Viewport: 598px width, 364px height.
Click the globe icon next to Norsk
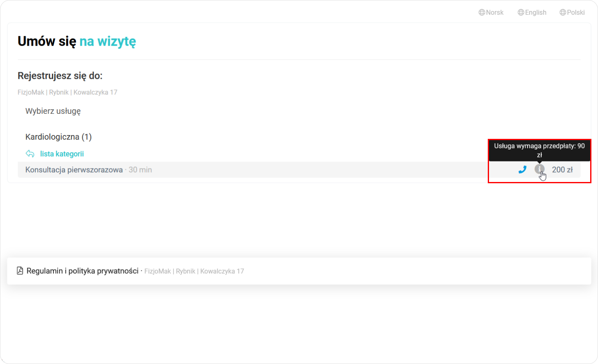pyautogui.click(x=482, y=12)
